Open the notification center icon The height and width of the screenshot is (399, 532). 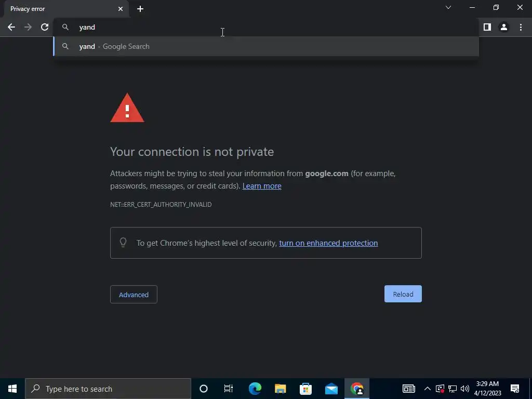[515, 389]
